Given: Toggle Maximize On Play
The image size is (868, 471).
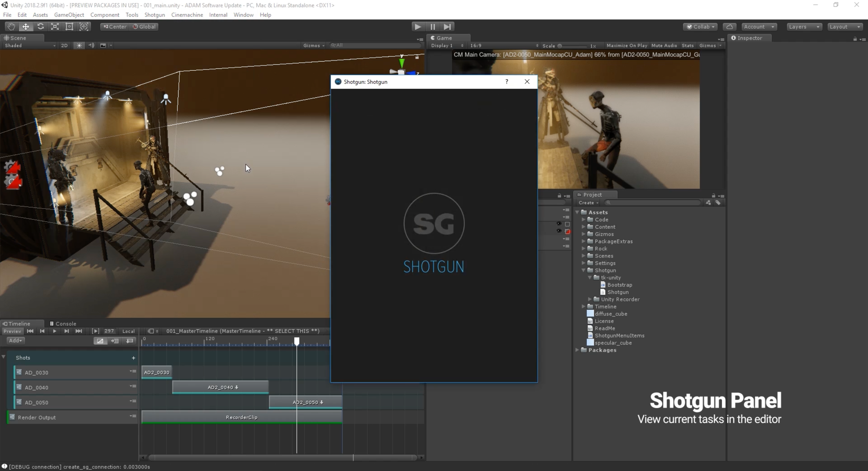Looking at the screenshot, I should [626, 45].
